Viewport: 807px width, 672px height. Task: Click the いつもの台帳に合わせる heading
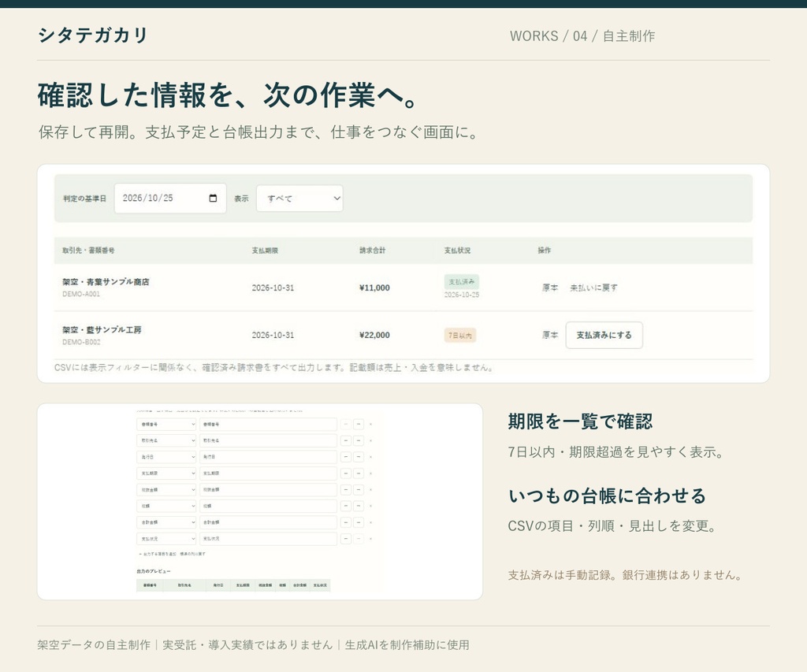point(608,496)
